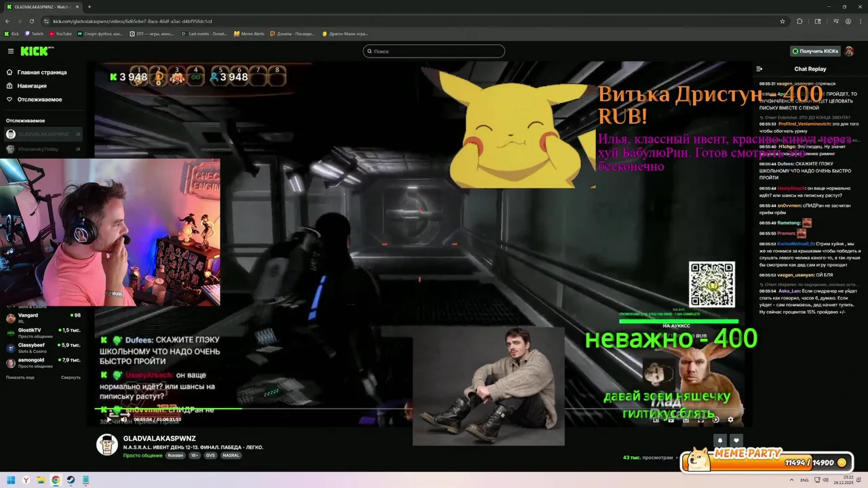Screen dimensions: 868x488
Task: Click the Получить KICKs button
Action: click(815, 52)
